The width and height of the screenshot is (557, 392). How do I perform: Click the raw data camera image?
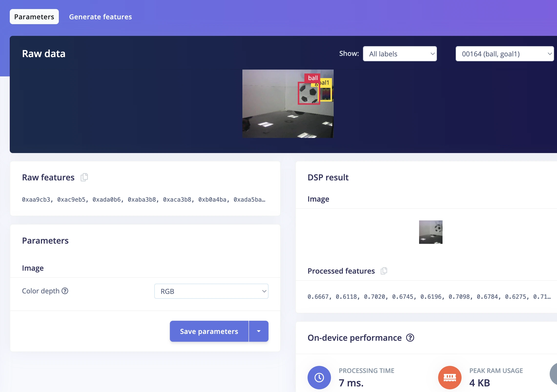click(x=288, y=104)
